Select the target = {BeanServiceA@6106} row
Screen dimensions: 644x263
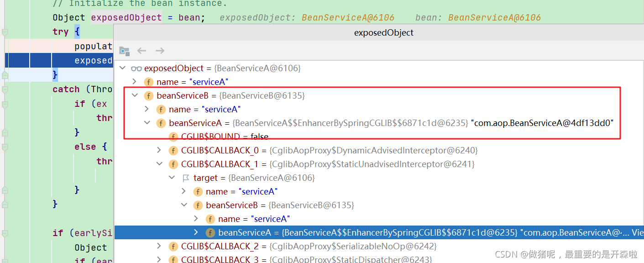tap(379, 178)
